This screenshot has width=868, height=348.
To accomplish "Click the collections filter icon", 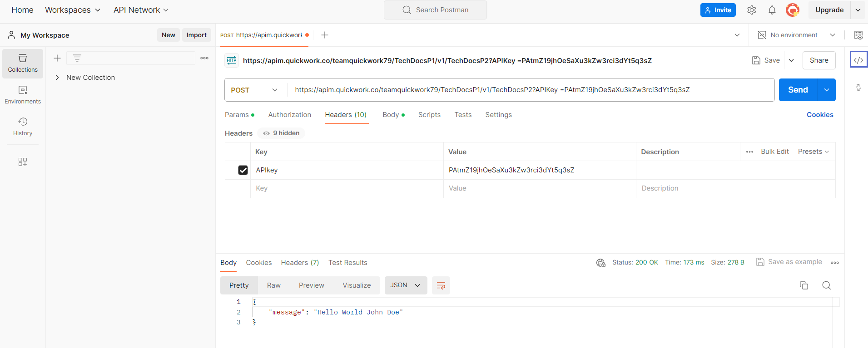I will (77, 58).
